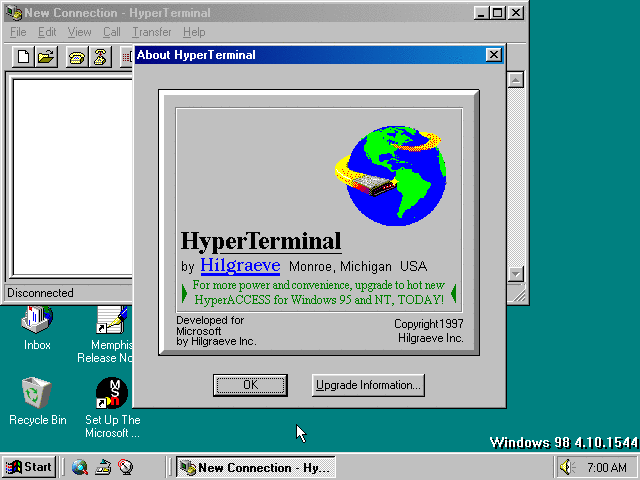Click the Disconnect toolbar icon
This screenshot has height=480, width=640.
coord(100,57)
